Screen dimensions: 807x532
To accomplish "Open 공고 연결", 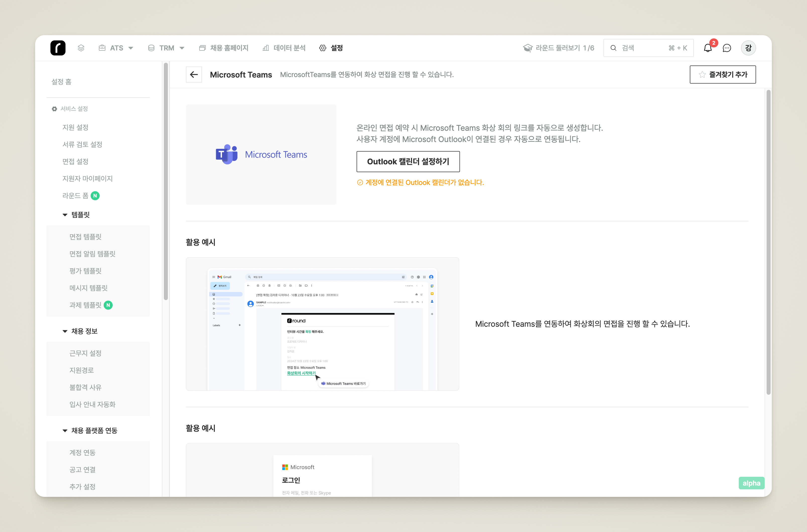I will (x=82, y=469).
